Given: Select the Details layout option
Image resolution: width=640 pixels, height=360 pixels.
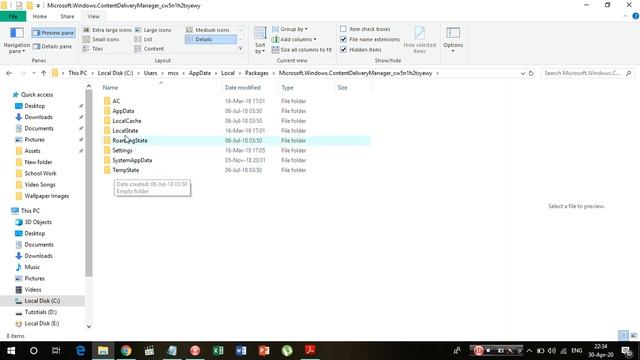Looking at the screenshot, I should (x=211, y=39).
